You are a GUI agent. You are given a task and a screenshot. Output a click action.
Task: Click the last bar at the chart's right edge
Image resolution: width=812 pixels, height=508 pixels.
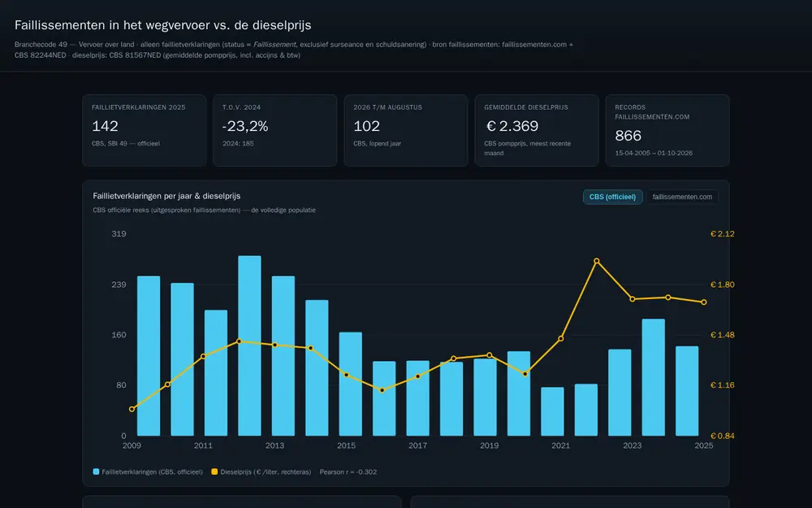pyautogui.click(x=687, y=391)
